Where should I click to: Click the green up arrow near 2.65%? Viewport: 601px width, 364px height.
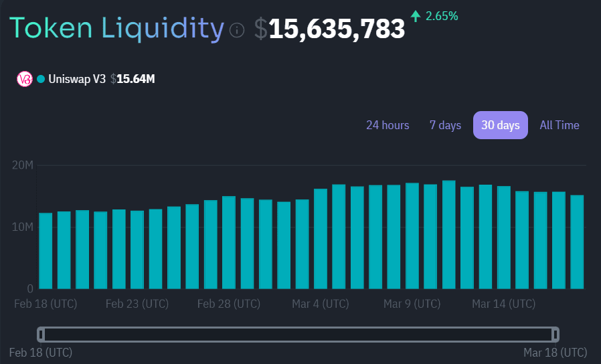click(x=416, y=15)
